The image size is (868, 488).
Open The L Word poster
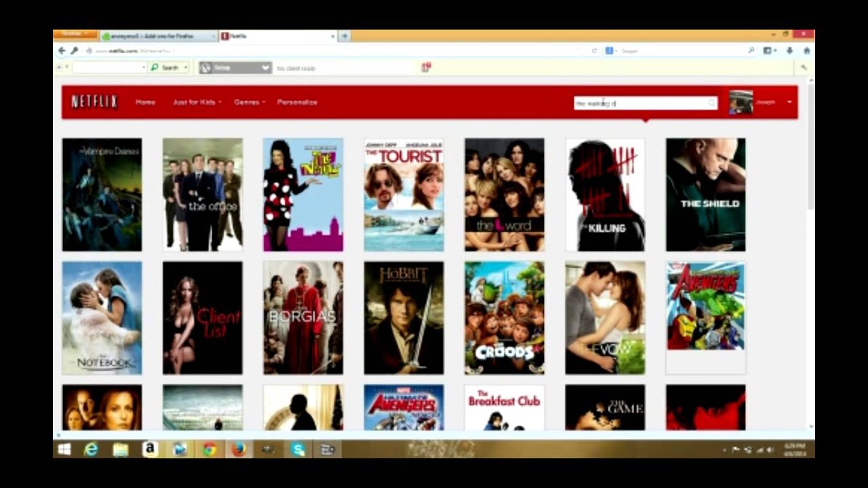(505, 195)
